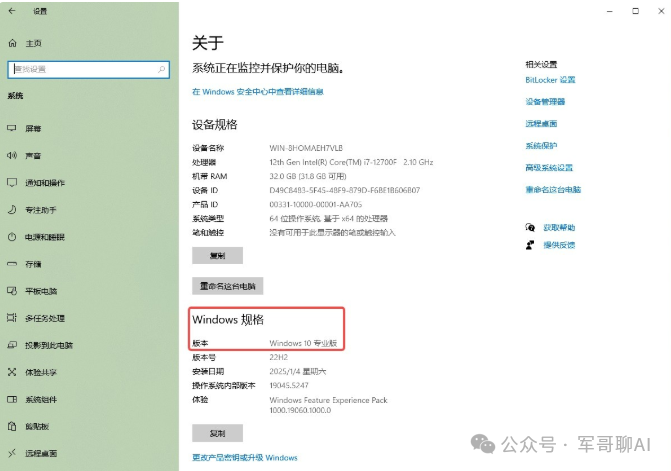The width and height of the screenshot is (671, 471).
Task: Open 高级系统设置 link
Action: point(549,168)
